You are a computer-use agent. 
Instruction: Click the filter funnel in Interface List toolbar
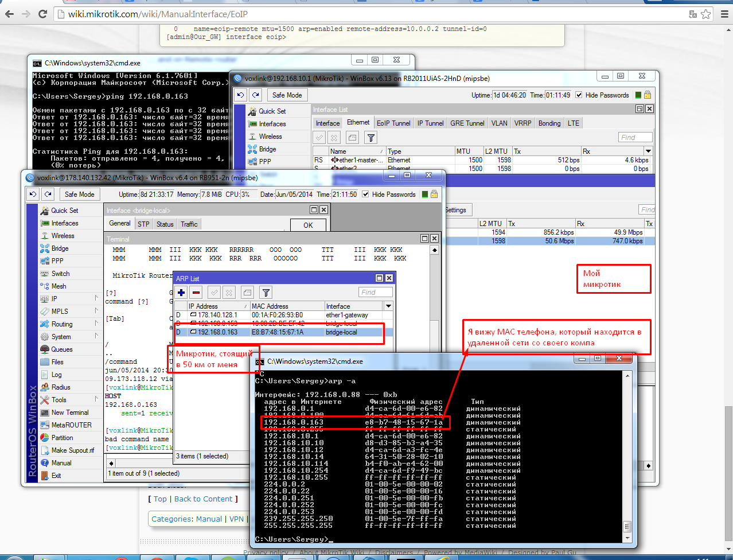[371, 137]
